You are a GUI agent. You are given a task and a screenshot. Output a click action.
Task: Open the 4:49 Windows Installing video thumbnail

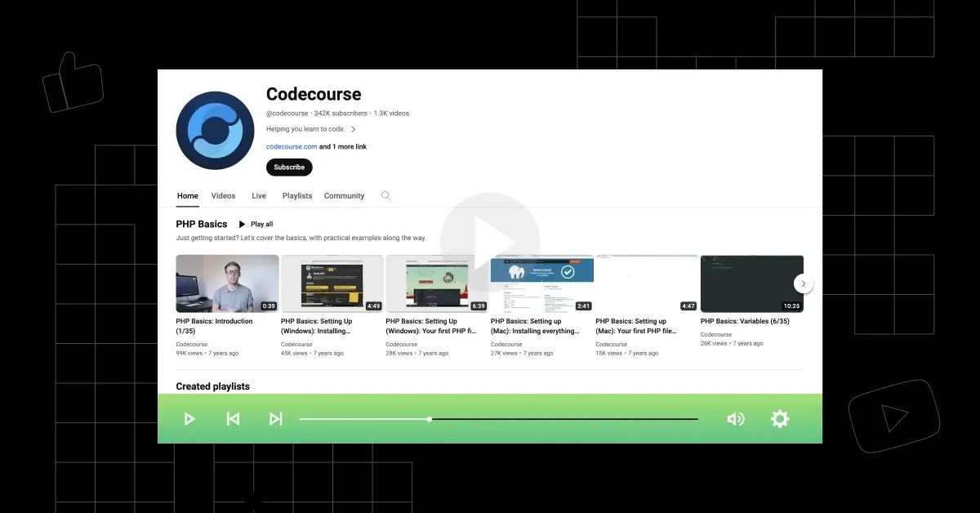(332, 283)
